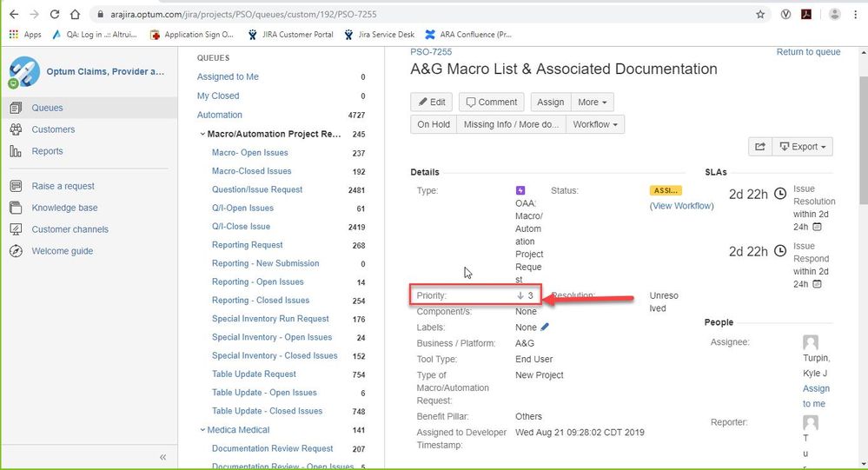Screen dimensions: 868x470
Task: Click the Missing Info / More do... button
Action: tap(511, 124)
